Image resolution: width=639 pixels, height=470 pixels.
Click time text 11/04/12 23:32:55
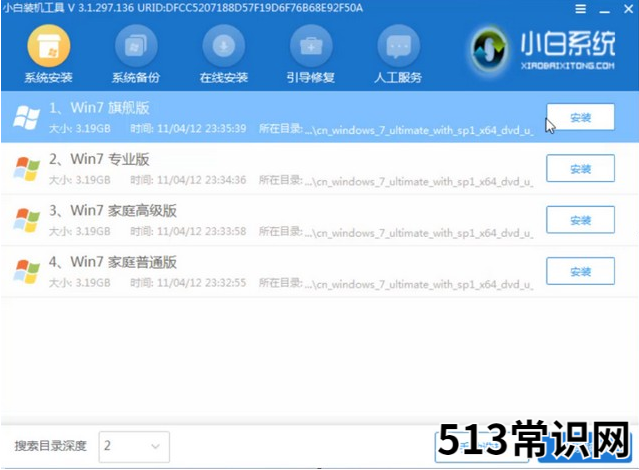[202, 283]
